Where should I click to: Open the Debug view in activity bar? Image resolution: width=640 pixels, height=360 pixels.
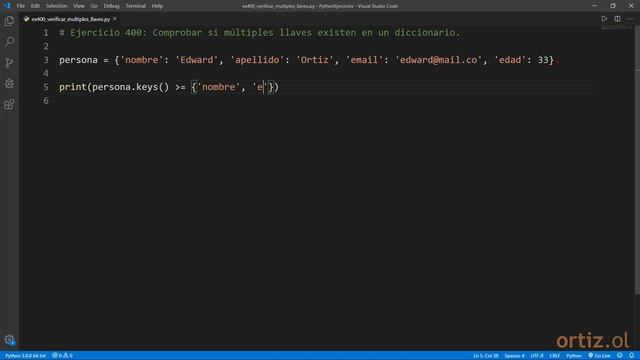click(x=9, y=83)
